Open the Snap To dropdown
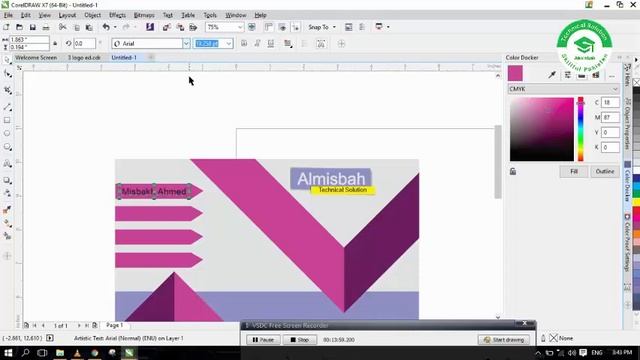 pyautogui.click(x=322, y=27)
